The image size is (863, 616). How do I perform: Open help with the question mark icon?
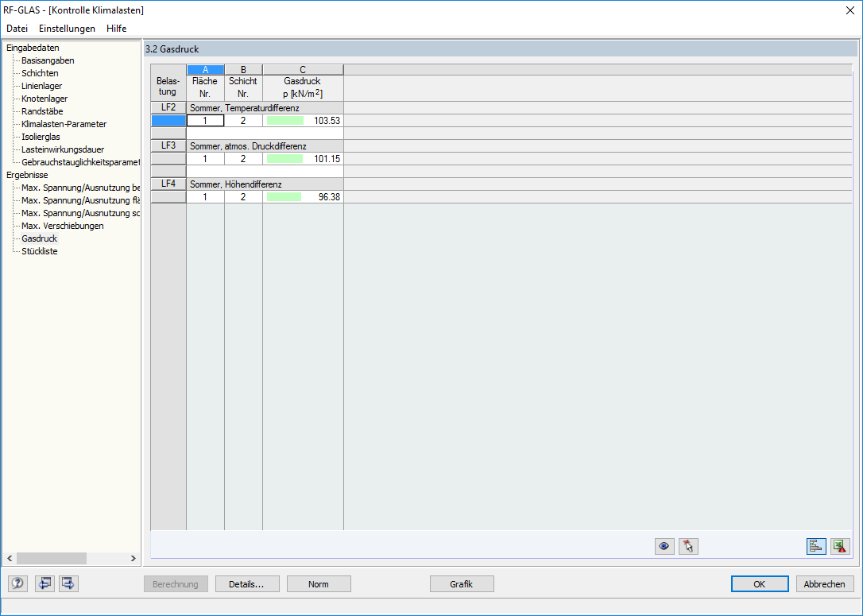click(17, 583)
